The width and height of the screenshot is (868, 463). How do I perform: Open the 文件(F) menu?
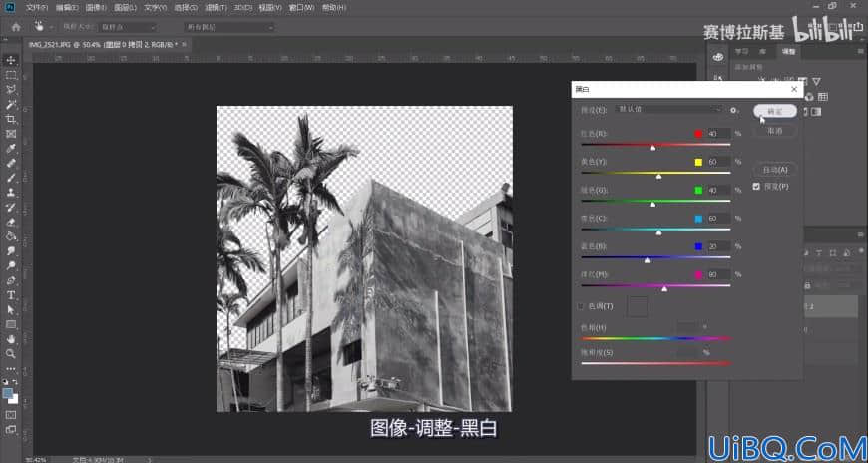[x=37, y=8]
